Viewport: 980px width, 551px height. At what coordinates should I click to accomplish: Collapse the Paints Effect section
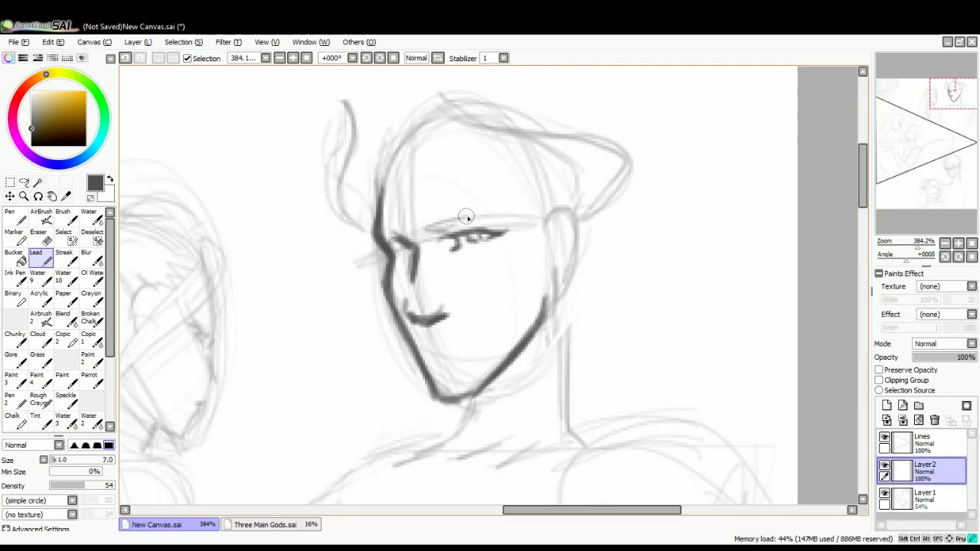click(879, 273)
